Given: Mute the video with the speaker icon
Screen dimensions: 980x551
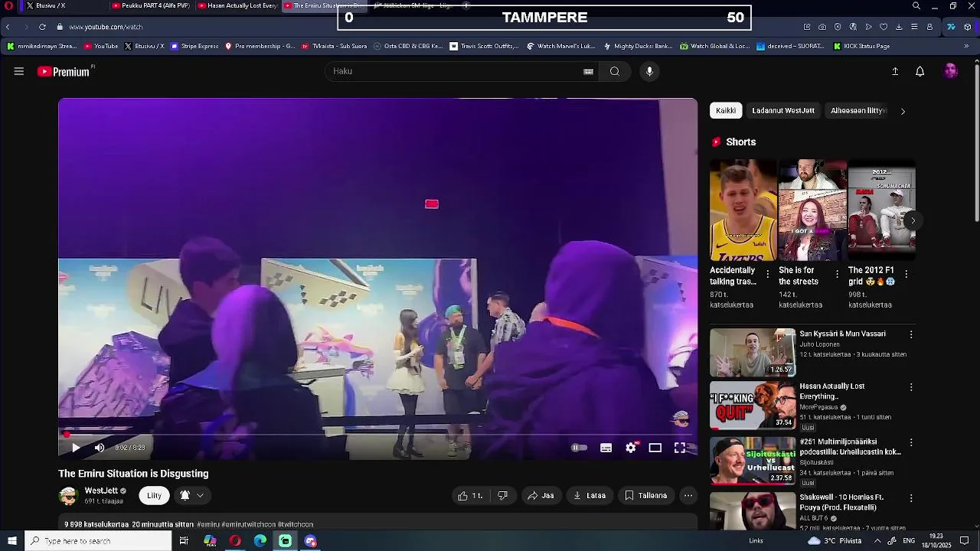Looking at the screenshot, I should (x=100, y=448).
